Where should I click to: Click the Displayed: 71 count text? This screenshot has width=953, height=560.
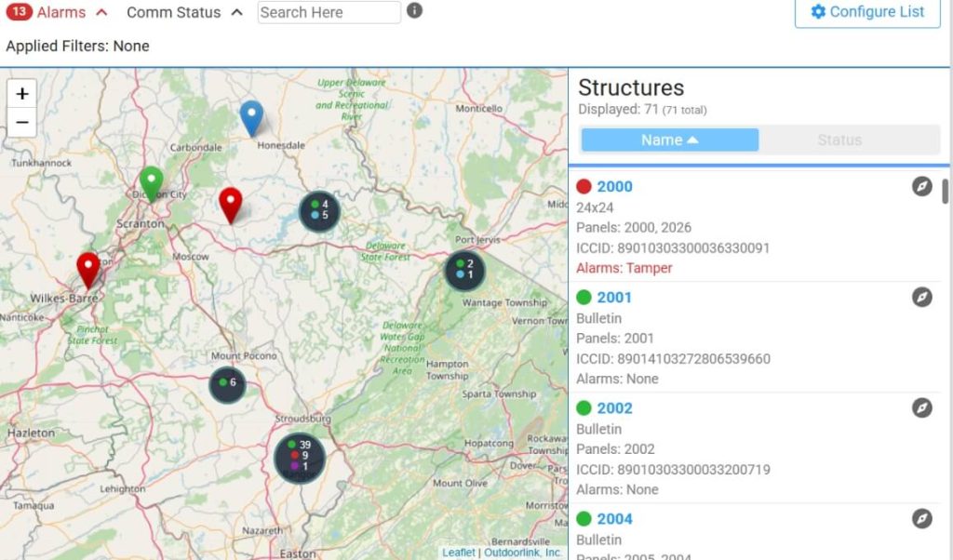(642, 110)
